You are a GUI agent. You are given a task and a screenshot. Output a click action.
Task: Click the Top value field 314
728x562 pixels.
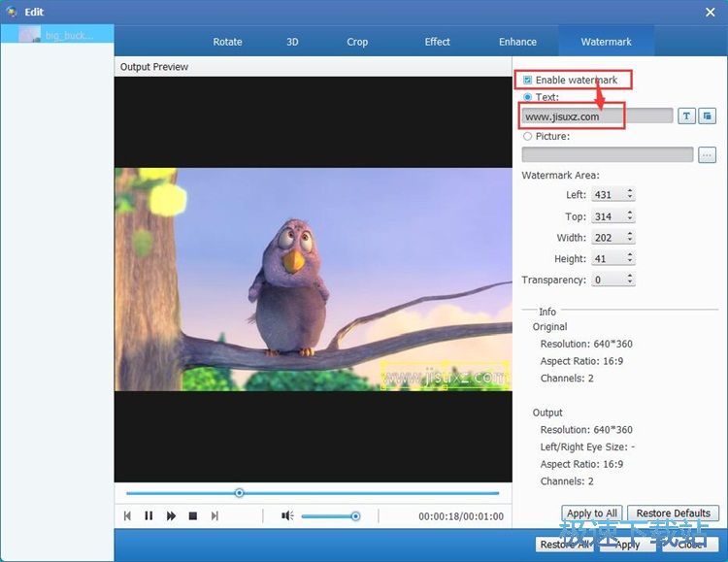pos(609,216)
